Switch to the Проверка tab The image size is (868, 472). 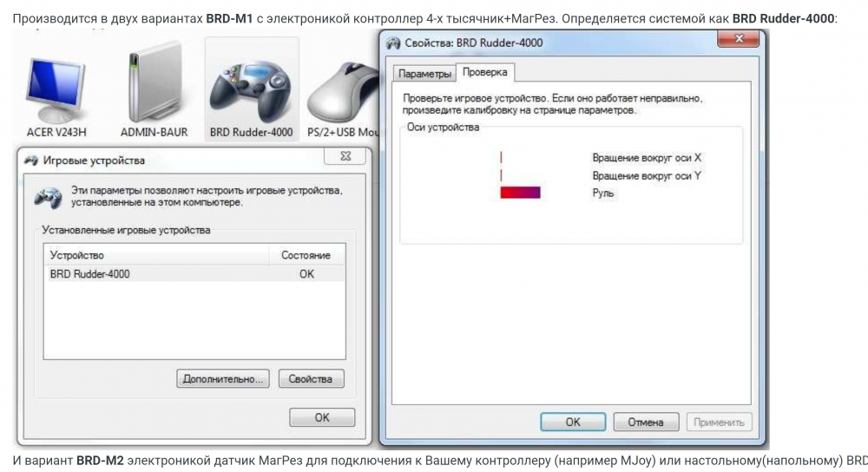pyautogui.click(x=485, y=72)
